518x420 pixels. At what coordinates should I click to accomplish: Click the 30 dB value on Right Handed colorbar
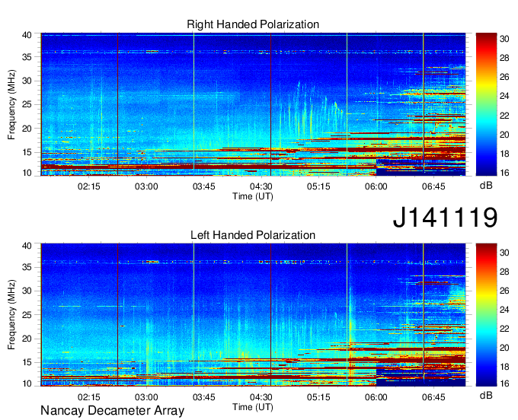504,39
